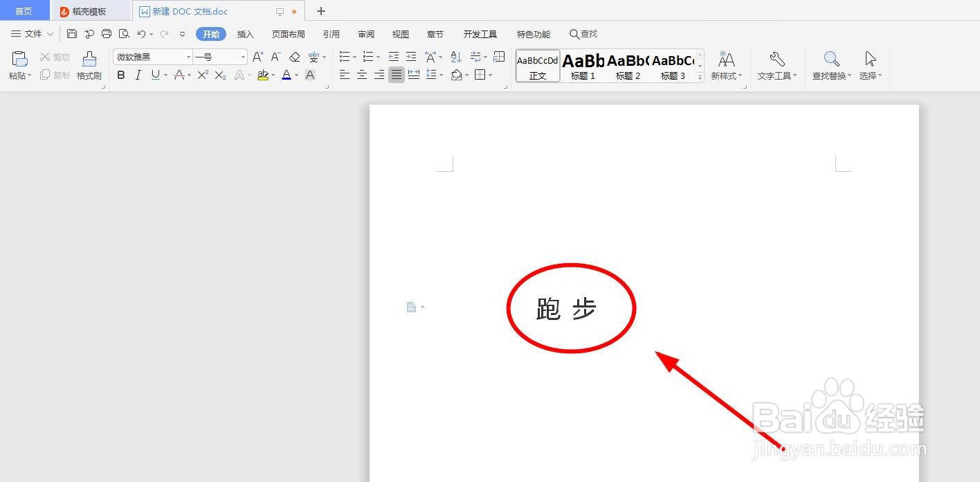
Task: Toggle numbered list
Action: (368, 57)
